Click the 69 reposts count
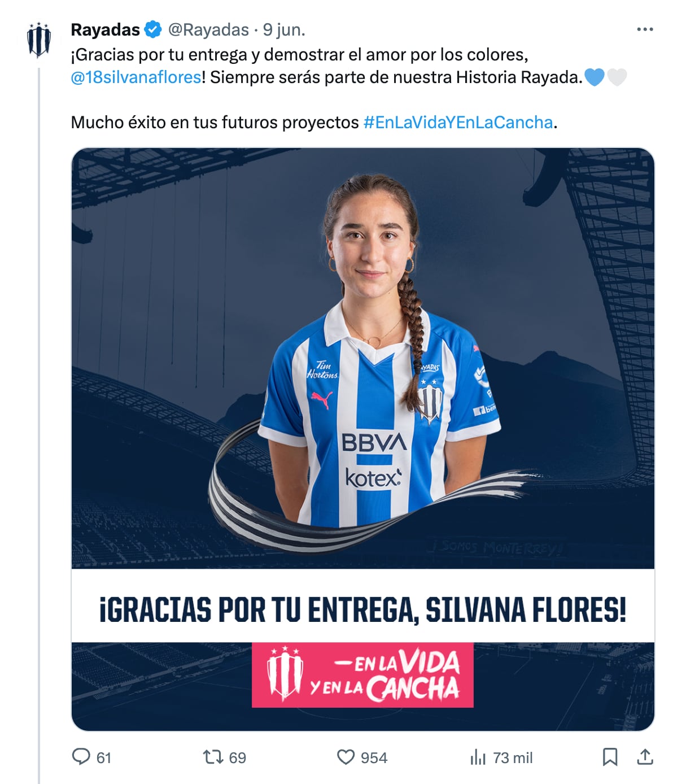Screen dimensions: 673x784 tap(238, 757)
